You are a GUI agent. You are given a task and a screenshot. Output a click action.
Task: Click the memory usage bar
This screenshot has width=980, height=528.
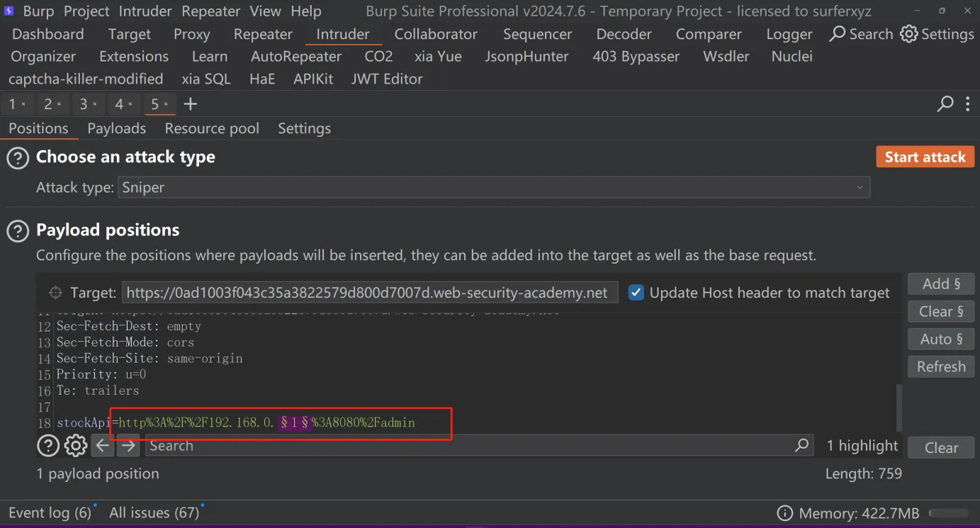[x=948, y=513]
